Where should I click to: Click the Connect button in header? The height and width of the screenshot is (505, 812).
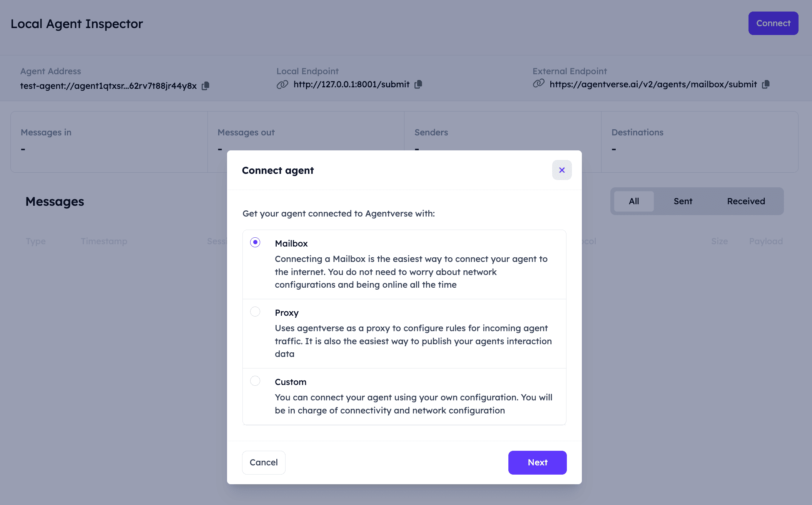[x=773, y=23]
